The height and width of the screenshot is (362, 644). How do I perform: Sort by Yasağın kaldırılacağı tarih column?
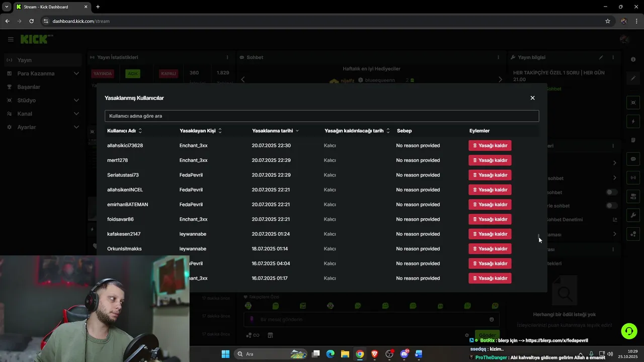click(357, 131)
